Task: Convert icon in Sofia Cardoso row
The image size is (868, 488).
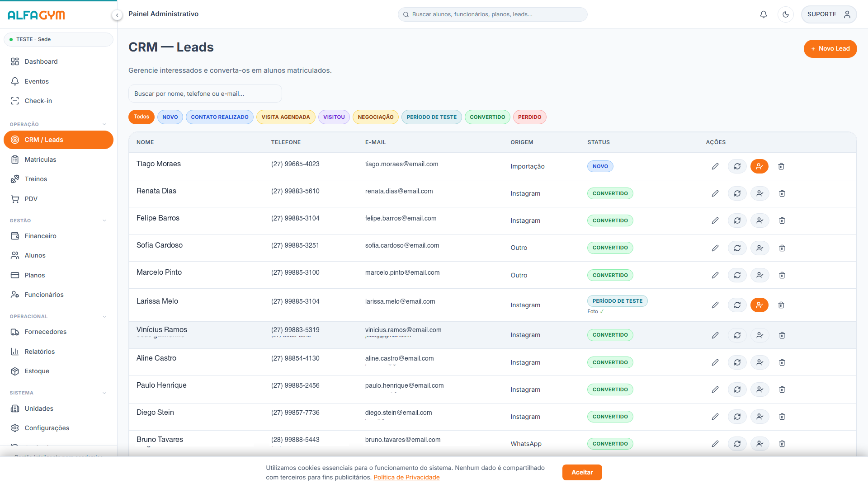Action: pos(760,248)
